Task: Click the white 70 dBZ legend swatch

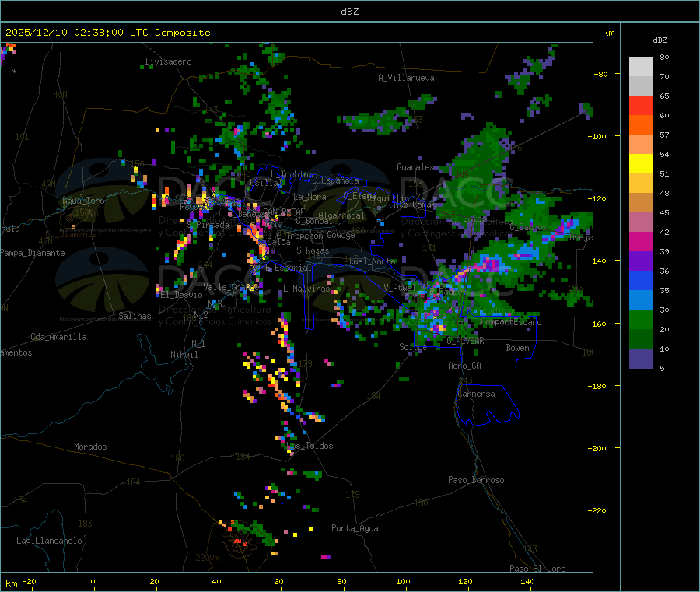Action: click(641, 67)
